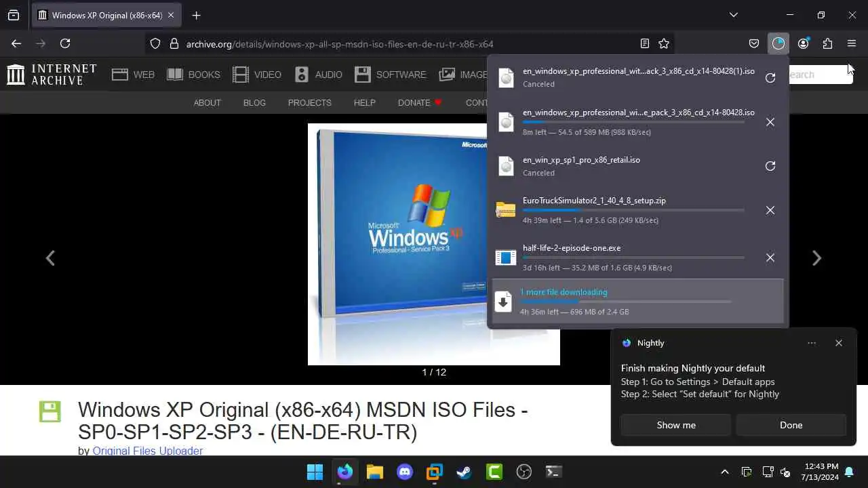The width and height of the screenshot is (868, 488).
Task: Bookmark this page with the star icon
Action: [x=664, y=43]
